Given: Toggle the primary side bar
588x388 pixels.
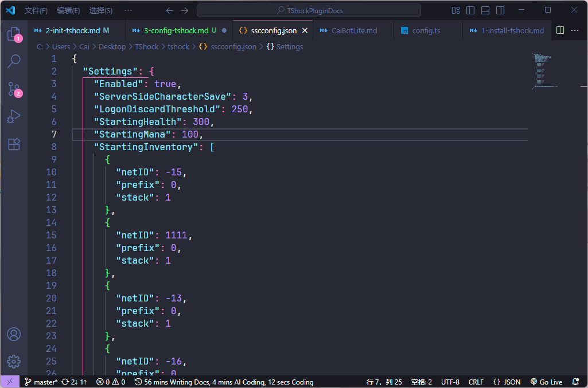Looking at the screenshot, I should click(470, 10).
